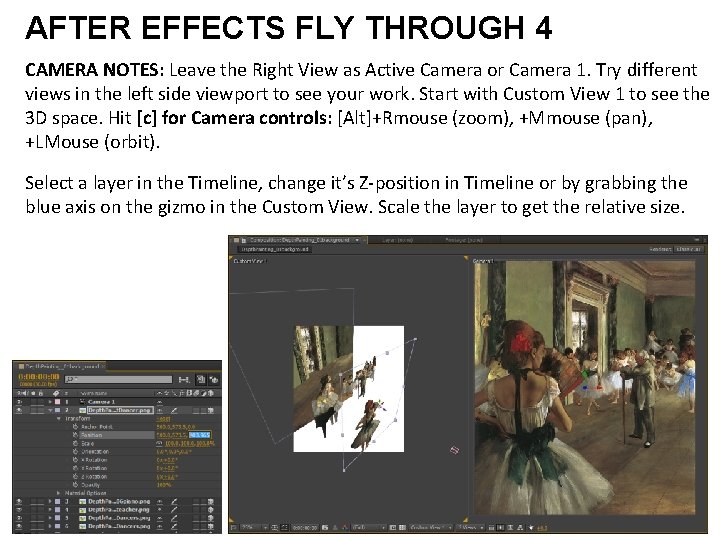Collapse layer 2 dancer png properties
The image size is (720, 540).
click(x=50, y=410)
